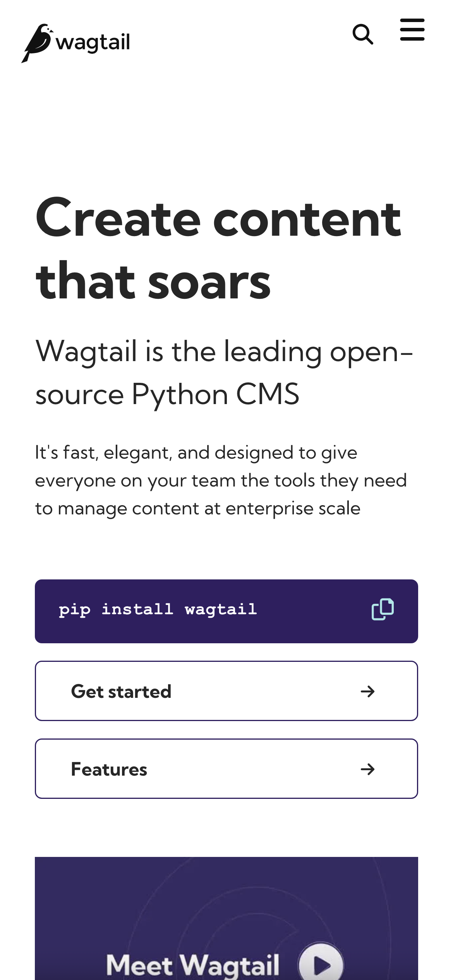Open the site search magnifier

pyautogui.click(x=362, y=34)
